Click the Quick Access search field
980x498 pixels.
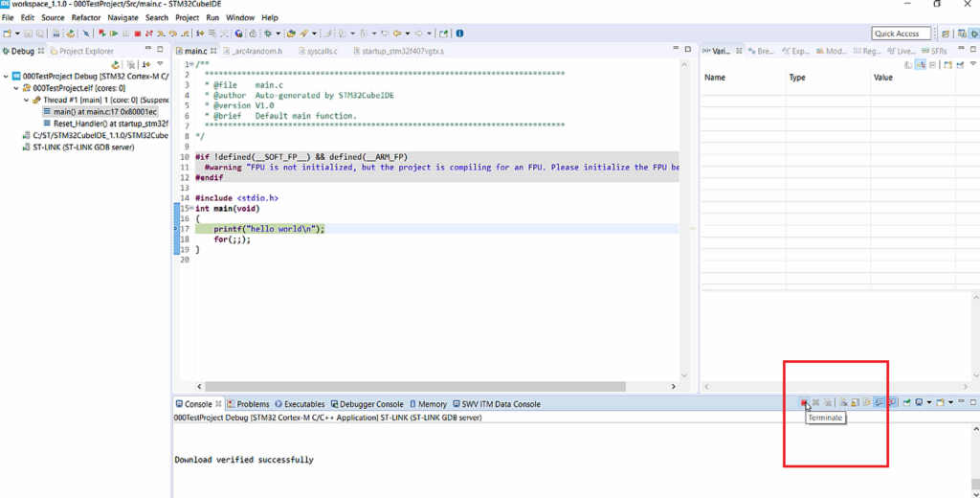[901, 34]
